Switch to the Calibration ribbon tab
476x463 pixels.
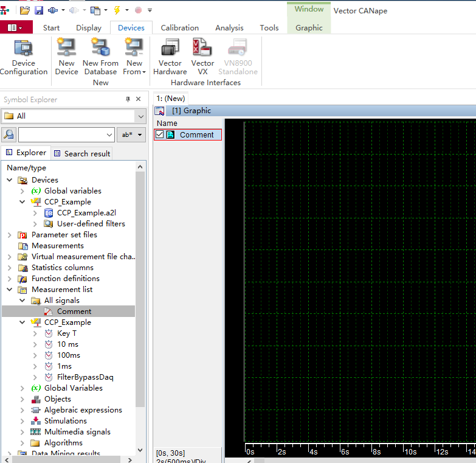(180, 27)
